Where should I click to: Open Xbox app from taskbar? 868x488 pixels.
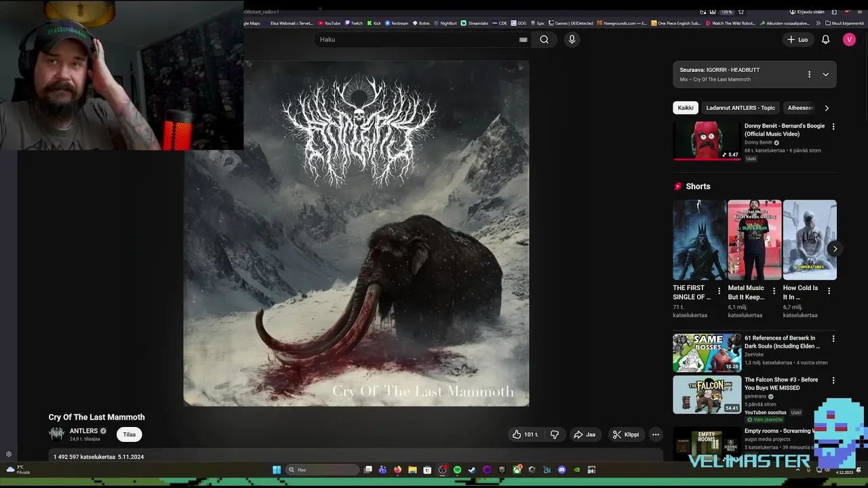[x=517, y=470]
